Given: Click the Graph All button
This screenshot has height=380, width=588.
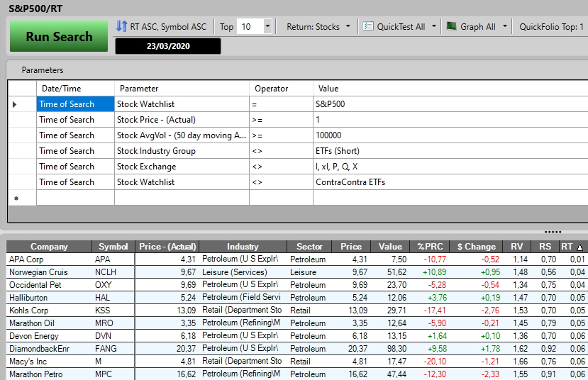Looking at the screenshot, I should click(478, 27).
